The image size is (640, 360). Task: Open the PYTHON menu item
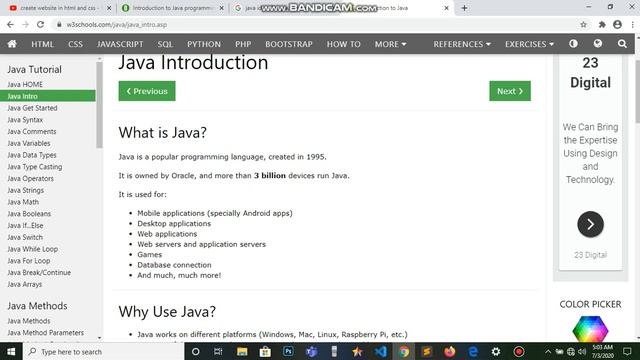[204, 44]
